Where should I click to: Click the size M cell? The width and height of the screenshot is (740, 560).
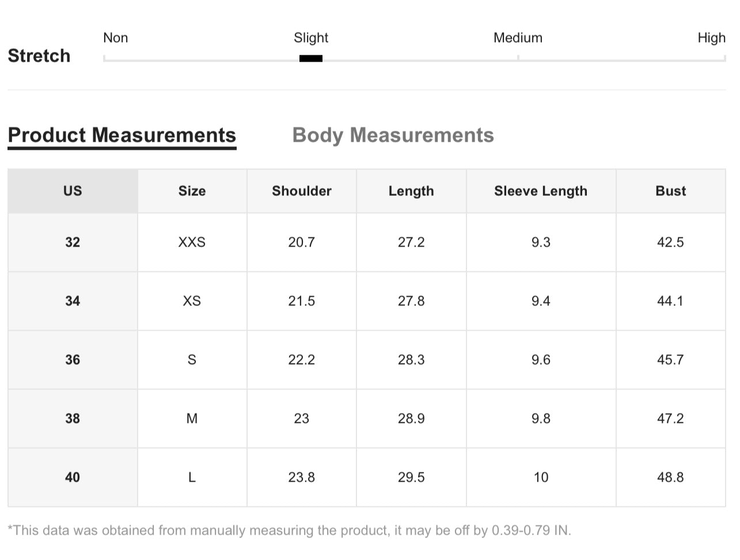(192, 418)
